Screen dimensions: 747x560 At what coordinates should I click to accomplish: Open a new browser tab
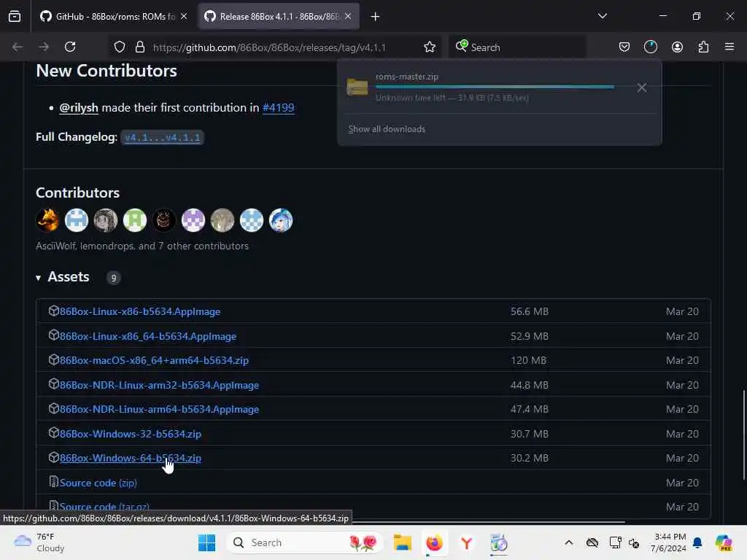coord(376,17)
